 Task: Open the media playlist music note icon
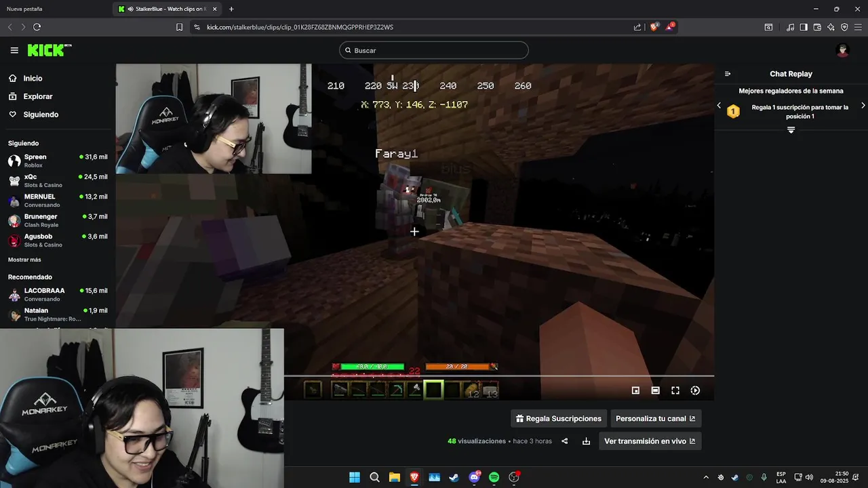click(791, 27)
